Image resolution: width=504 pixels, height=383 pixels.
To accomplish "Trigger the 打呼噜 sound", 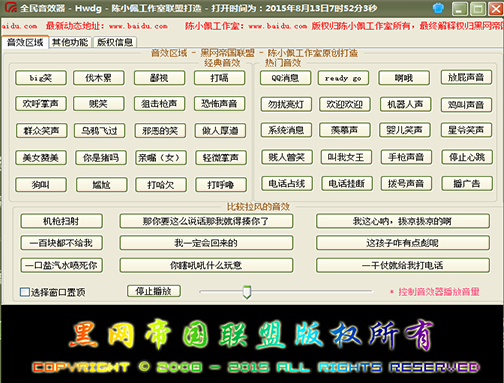I will [221, 185].
